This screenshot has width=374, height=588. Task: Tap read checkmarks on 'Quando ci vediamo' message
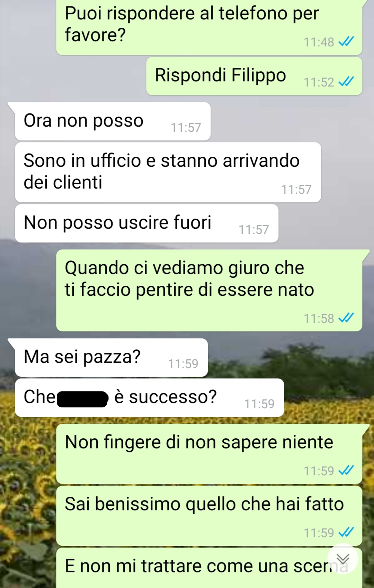pyautogui.click(x=346, y=318)
